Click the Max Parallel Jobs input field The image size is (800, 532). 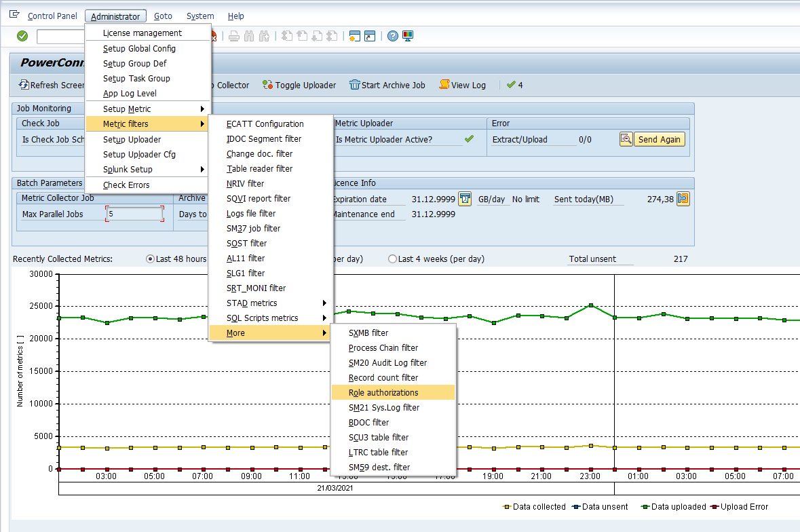click(x=134, y=214)
